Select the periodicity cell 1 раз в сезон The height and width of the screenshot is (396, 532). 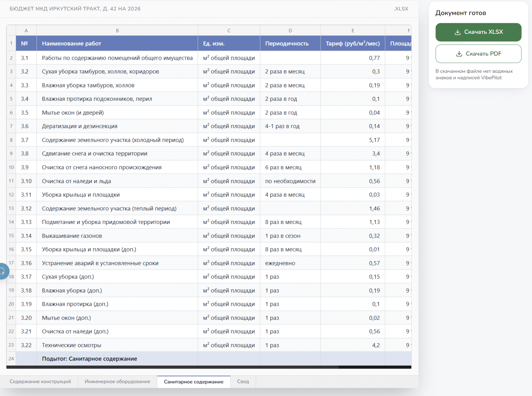click(x=290, y=236)
